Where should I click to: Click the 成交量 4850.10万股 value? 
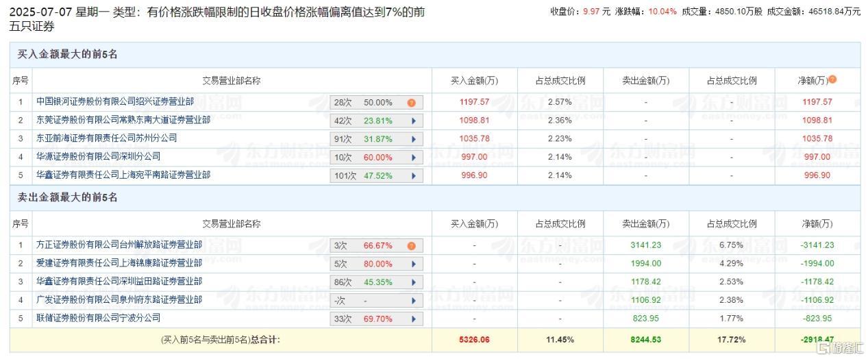click(737, 12)
